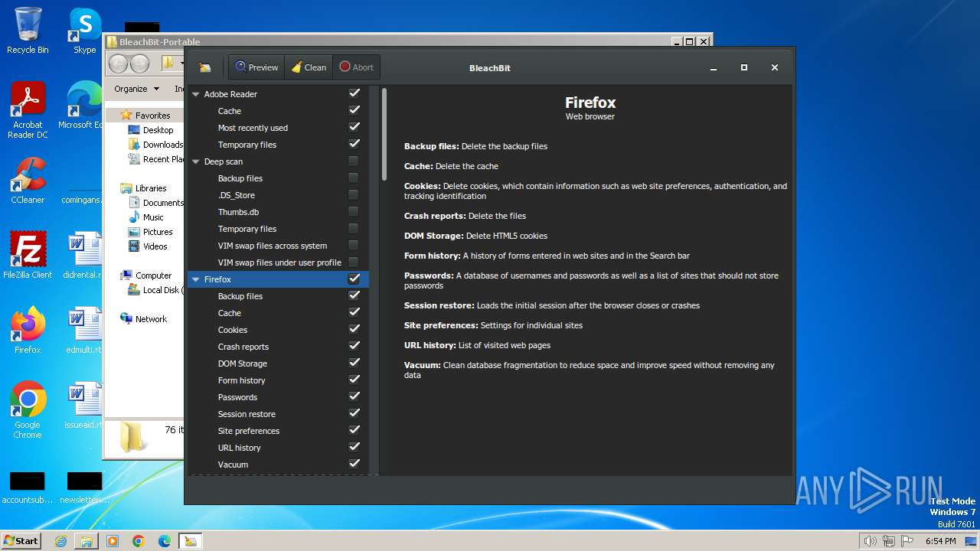Image resolution: width=980 pixels, height=551 pixels.
Task: Open Firefox desktop shortcut
Action: (28, 330)
